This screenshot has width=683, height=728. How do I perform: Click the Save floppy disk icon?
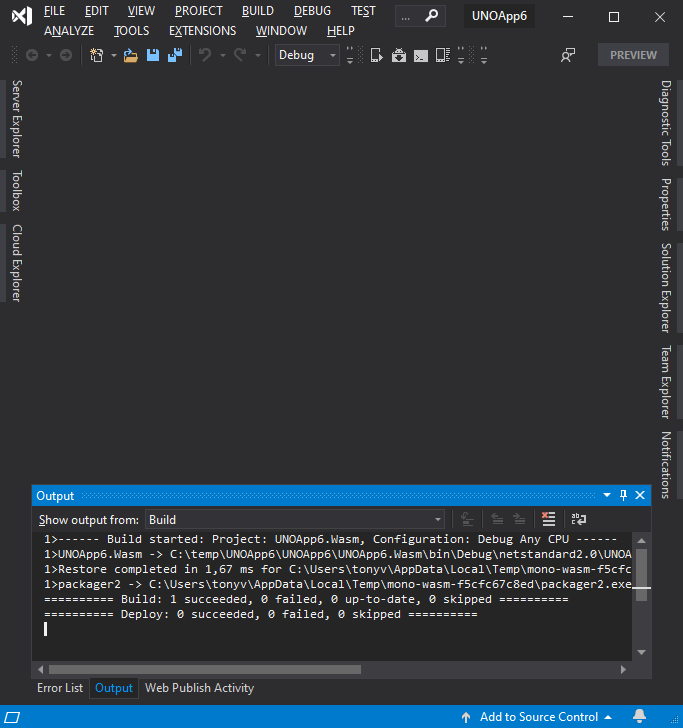(x=153, y=56)
